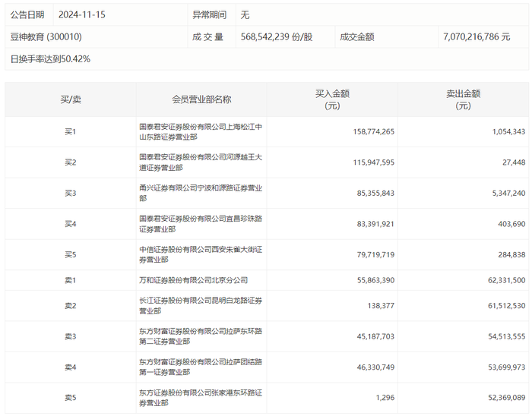Screen dimensions: 532x416
Task: Select buy amount 83,391,921
Action: pyautogui.click(x=375, y=224)
